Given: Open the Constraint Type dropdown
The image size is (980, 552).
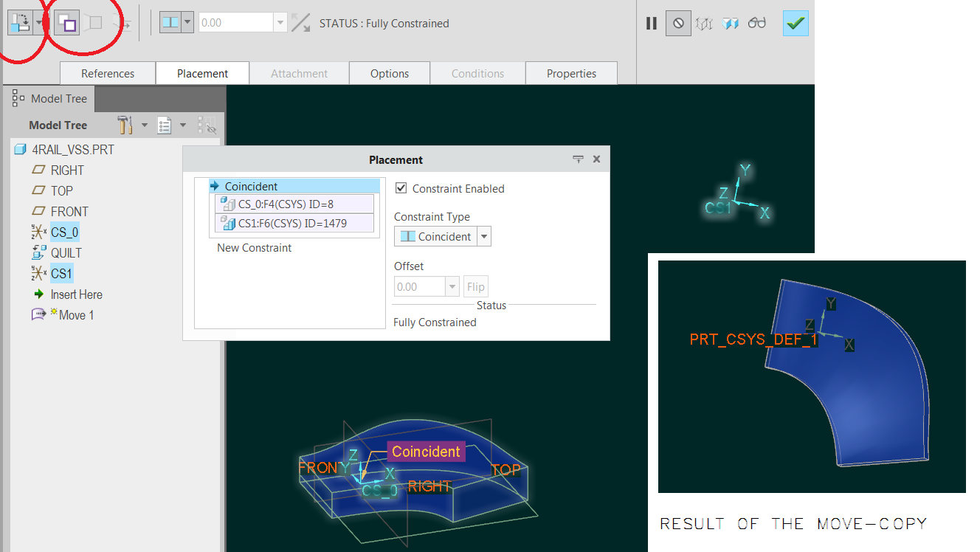Looking at the screenshot, I should pyautogui.click(x=484, y=236).
